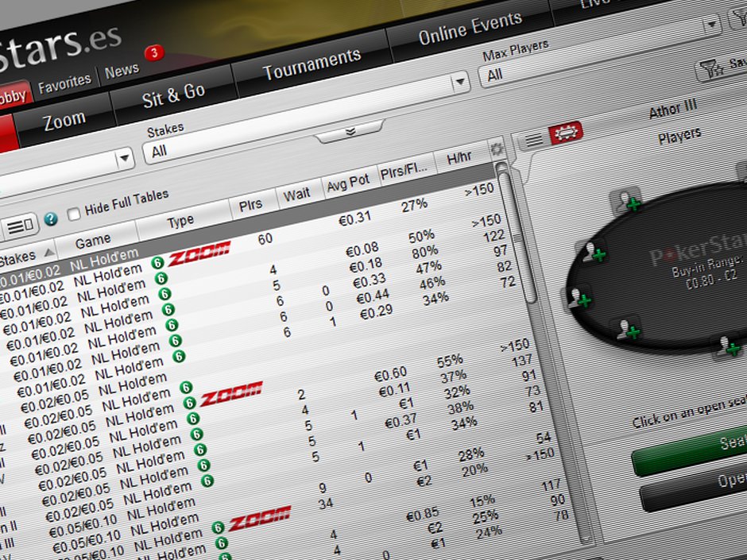Sort by the Avg Pot column header
This screenshot has height=560, width=747.
(348, 183)
